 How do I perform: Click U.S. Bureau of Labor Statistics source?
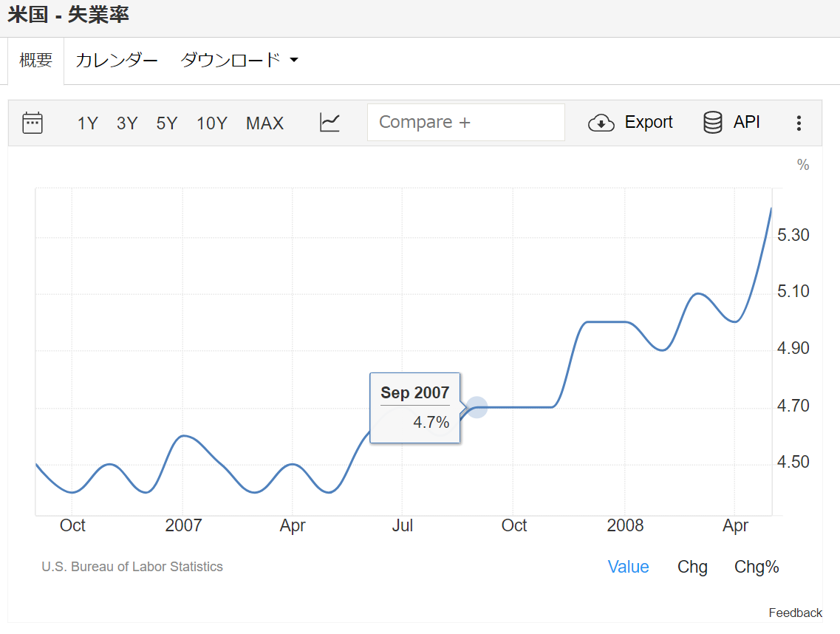point(132,567)
